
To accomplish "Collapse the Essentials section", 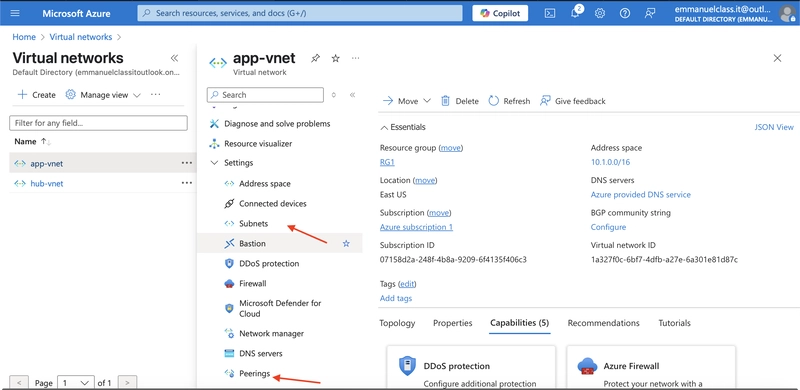I will click(x=384, y=127).
